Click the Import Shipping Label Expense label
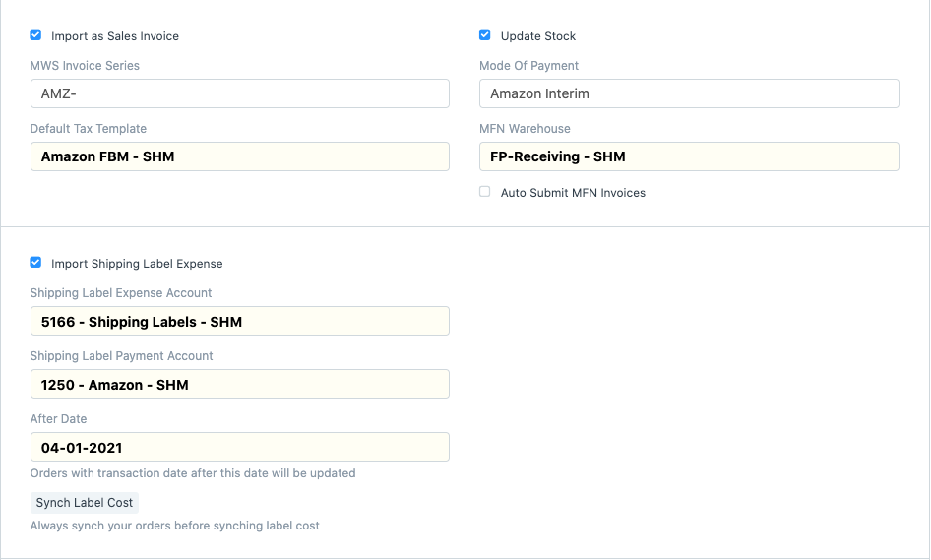Viewport: 931px width, 560px height. pyautogui.click(x=137, y=264)
